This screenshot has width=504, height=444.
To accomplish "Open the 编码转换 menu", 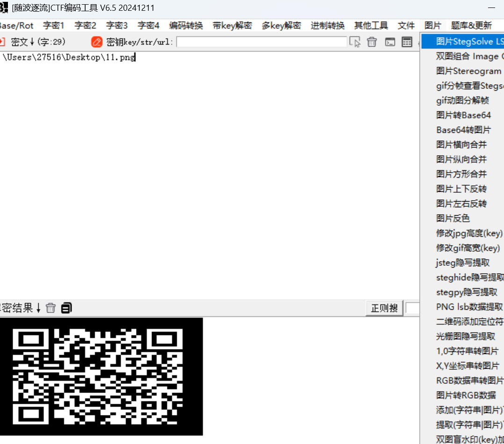I will point(186,25).
